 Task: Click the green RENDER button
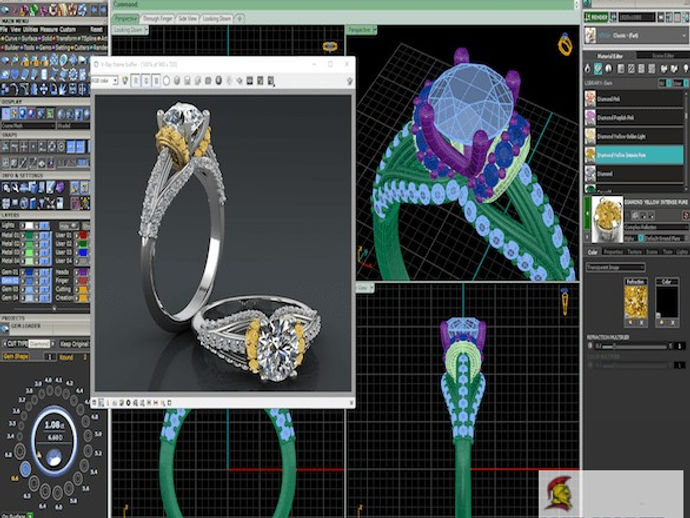click(x=596, y=17)
